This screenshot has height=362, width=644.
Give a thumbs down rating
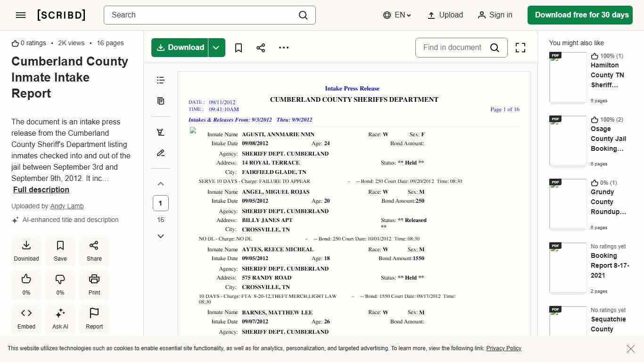pyautogui.click(x=60, y=285)
